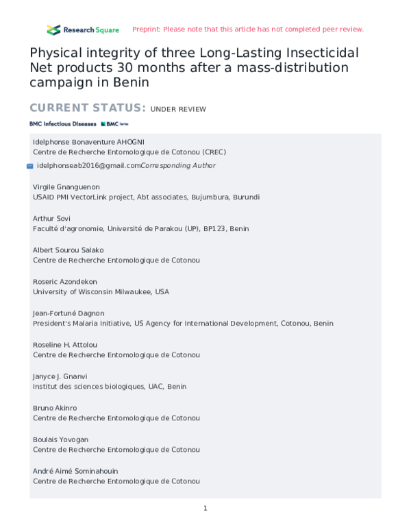Select author name Virgile Gnanguenon
411x532 pixels.
66,187
